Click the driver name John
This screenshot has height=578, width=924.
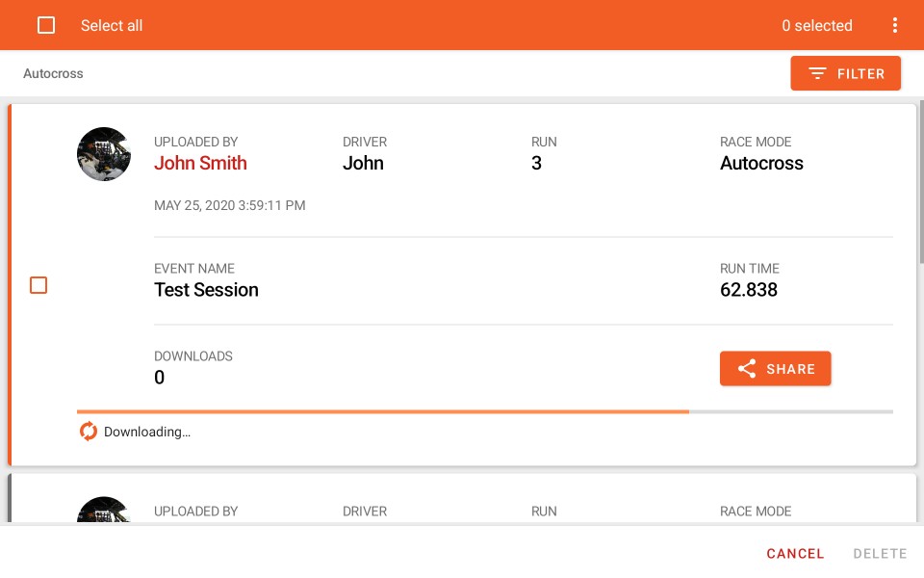click(363, 163)
